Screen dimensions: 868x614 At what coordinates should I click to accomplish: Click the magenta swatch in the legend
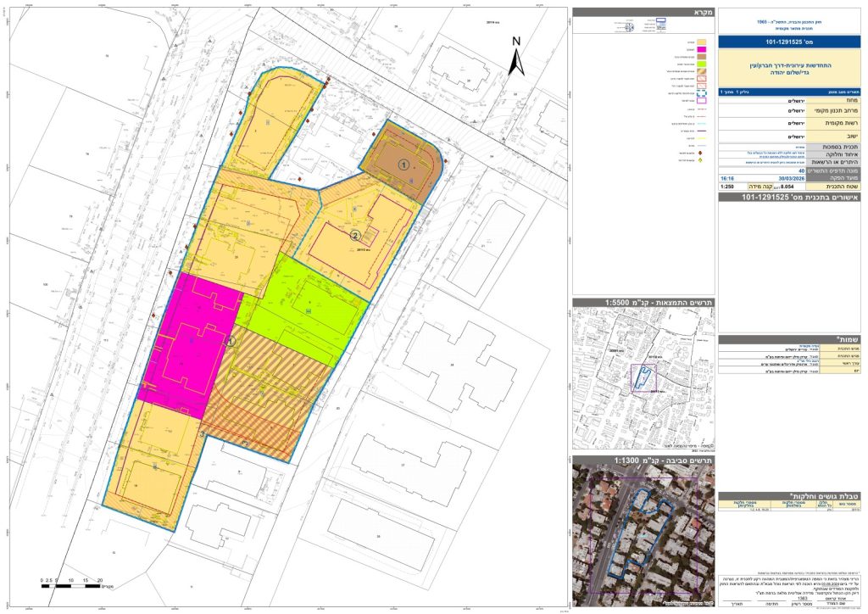click(701, 49)
